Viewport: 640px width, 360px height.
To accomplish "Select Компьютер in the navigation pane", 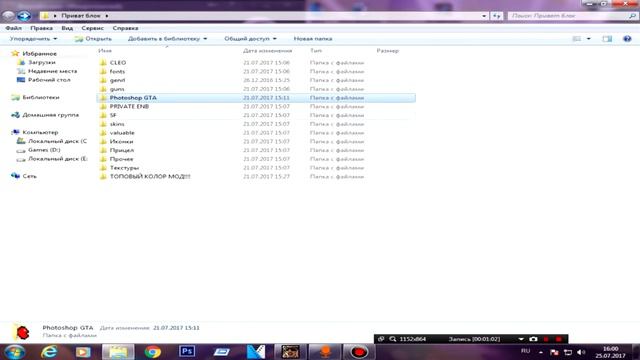I will [x=40, y=132].
